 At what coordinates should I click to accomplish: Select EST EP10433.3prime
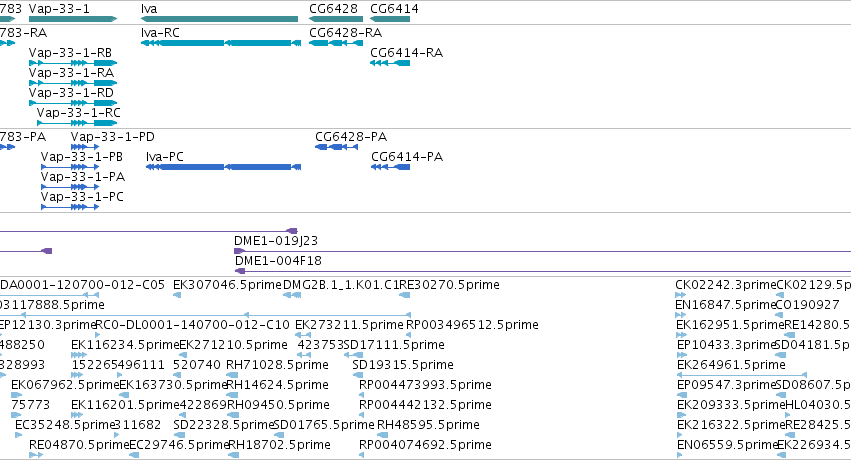[x=726, y=345]
